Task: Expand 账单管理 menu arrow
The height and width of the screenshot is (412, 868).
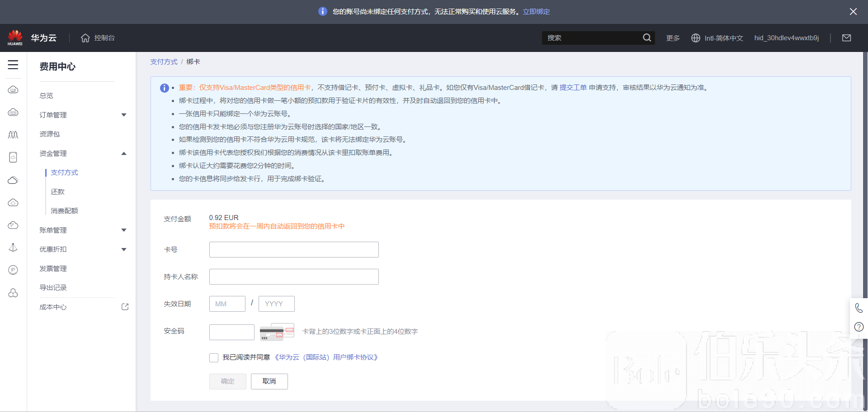Action: point(124,230)
